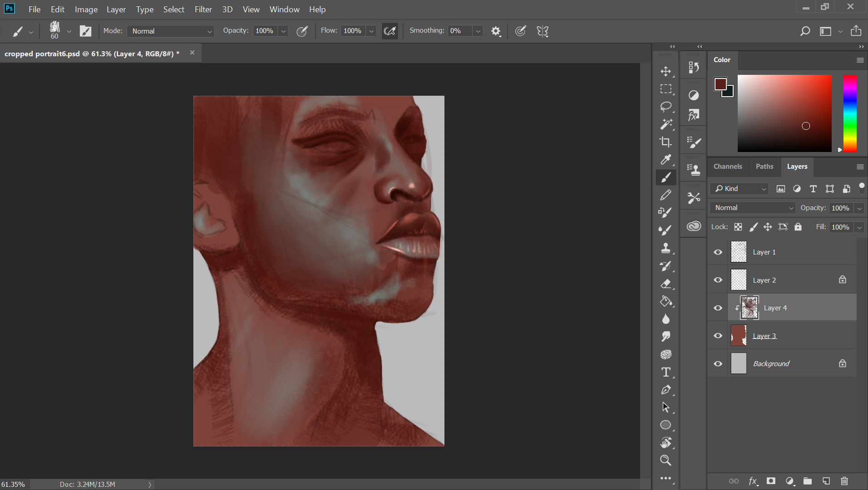Toggle airbrush-style build-up effects
The image size is (868, 490).
390,31
